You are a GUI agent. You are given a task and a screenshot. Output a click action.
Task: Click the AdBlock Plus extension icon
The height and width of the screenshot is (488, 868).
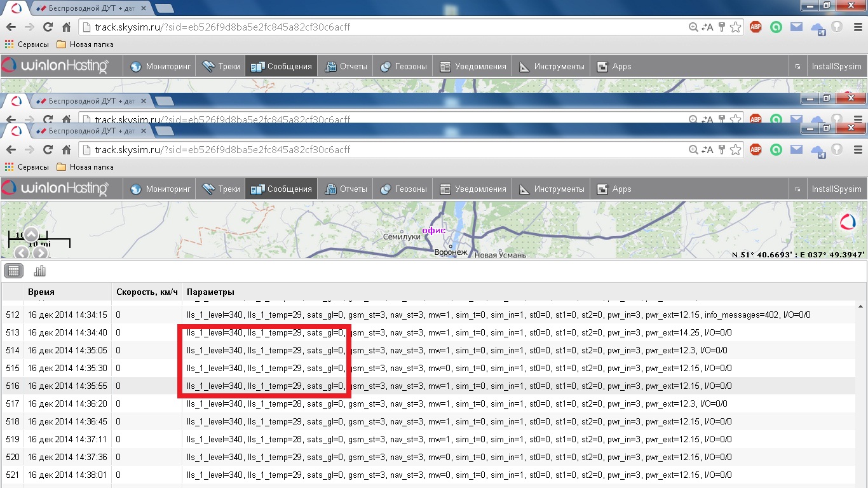click(x=756, y=150)
